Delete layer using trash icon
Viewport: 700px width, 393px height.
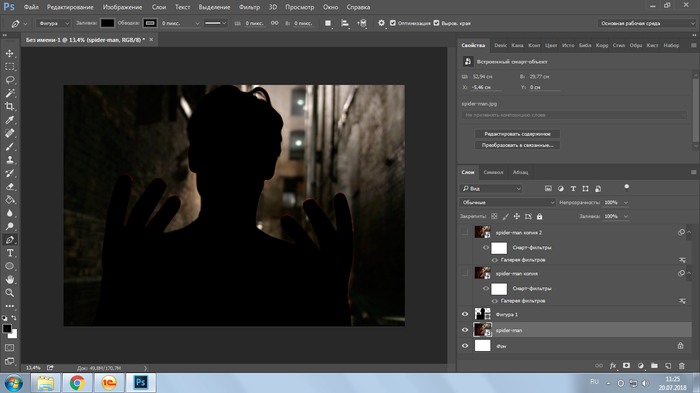click(682, 366)
